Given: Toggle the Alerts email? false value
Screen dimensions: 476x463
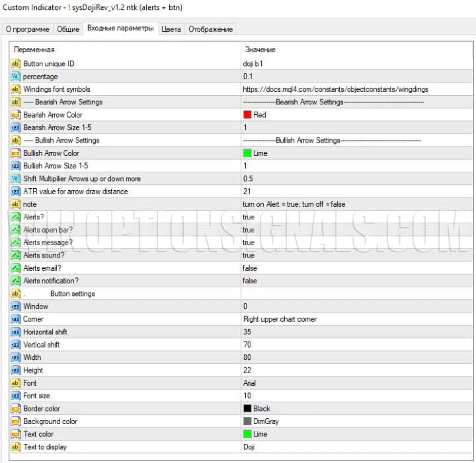Looking at the screenshot, I should click(x=250, y=268).
